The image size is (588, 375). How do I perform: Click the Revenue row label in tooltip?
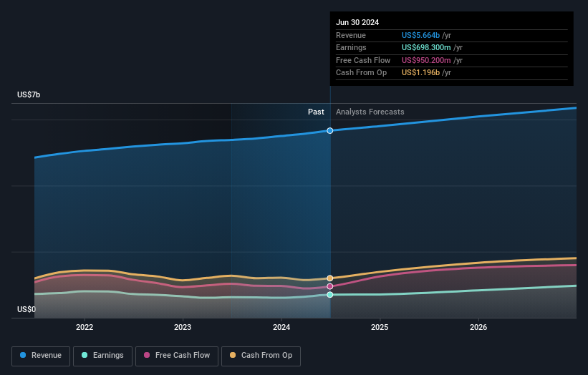351,35
